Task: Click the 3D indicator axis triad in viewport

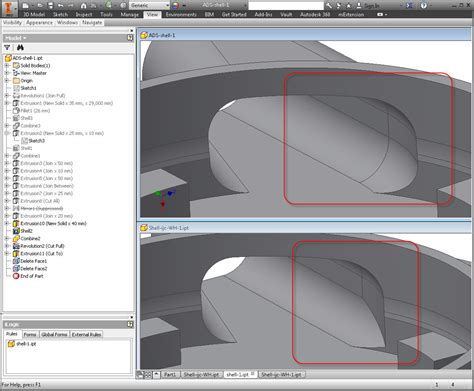Action: pos(164,198)
